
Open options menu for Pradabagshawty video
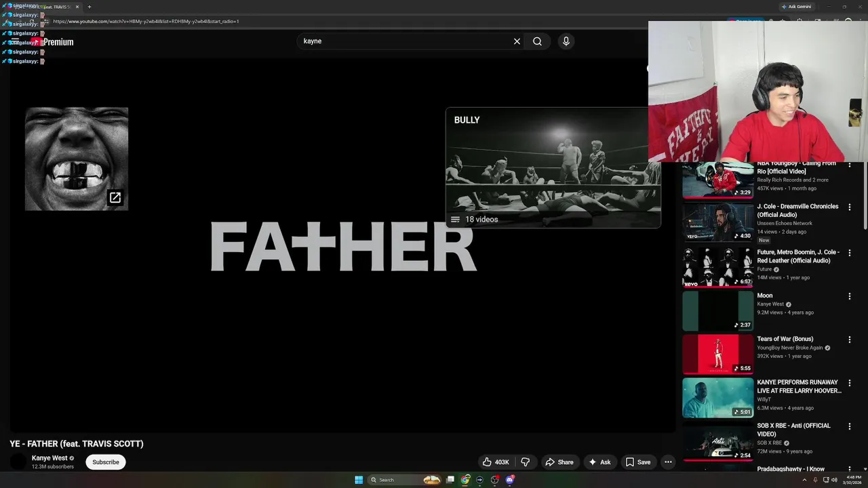pyautogui.click(x=849, y=469)
